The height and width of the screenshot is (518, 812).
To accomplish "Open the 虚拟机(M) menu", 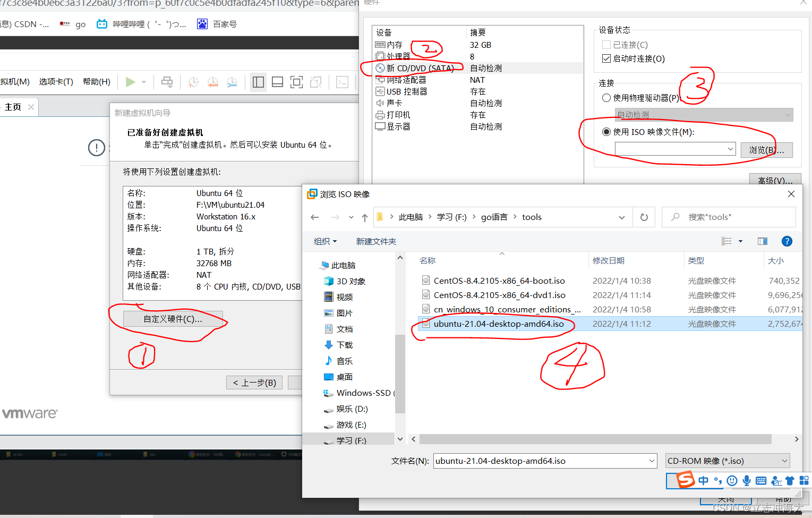I will click(15, 81).
